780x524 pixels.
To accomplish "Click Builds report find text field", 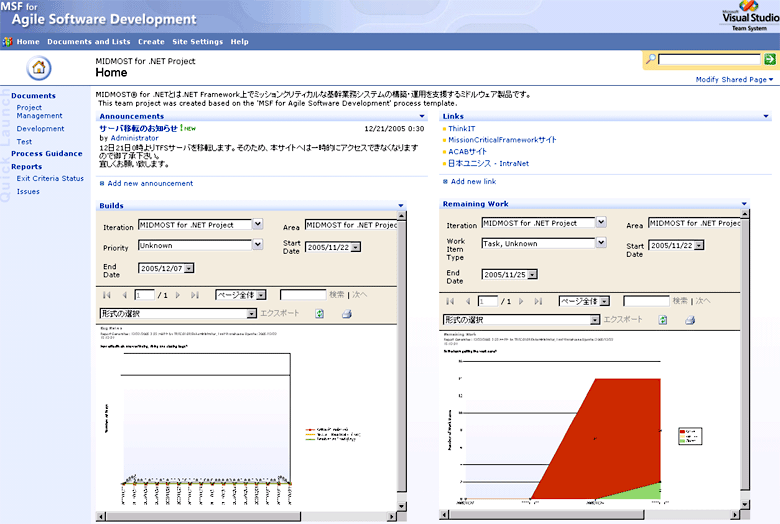I will pyautogui.click(x=303, y=295).
